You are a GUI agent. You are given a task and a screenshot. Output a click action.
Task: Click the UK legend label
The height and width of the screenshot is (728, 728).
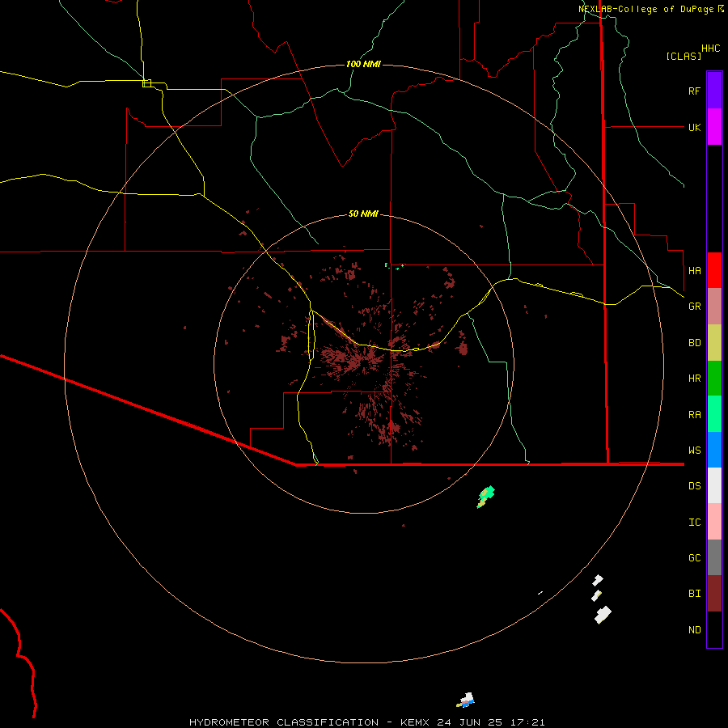click(694, 127)
